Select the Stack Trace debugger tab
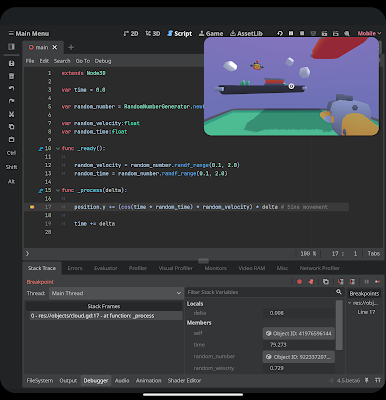 pos(42,268)
